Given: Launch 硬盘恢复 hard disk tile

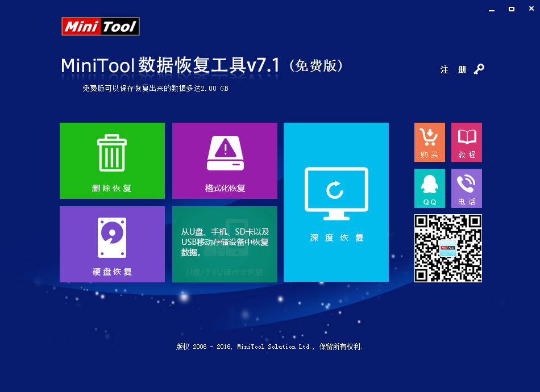Looking at the screenshot, I should pyautogui.click(x=113, y=244).
